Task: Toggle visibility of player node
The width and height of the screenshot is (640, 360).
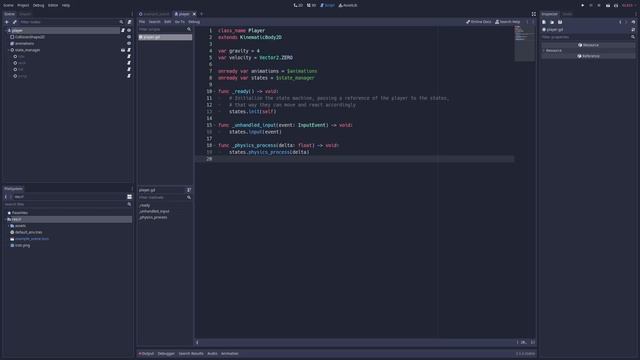Action: [x=129, y=30]
